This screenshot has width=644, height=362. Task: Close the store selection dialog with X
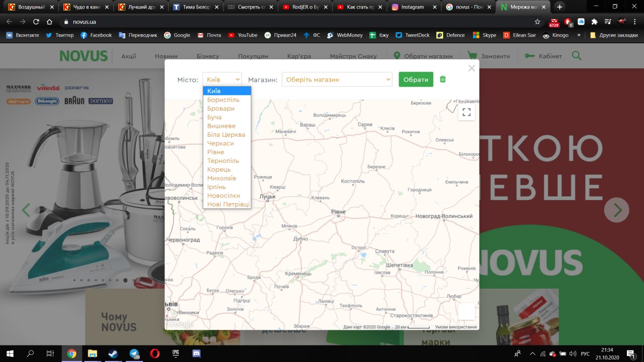[471, 68]
